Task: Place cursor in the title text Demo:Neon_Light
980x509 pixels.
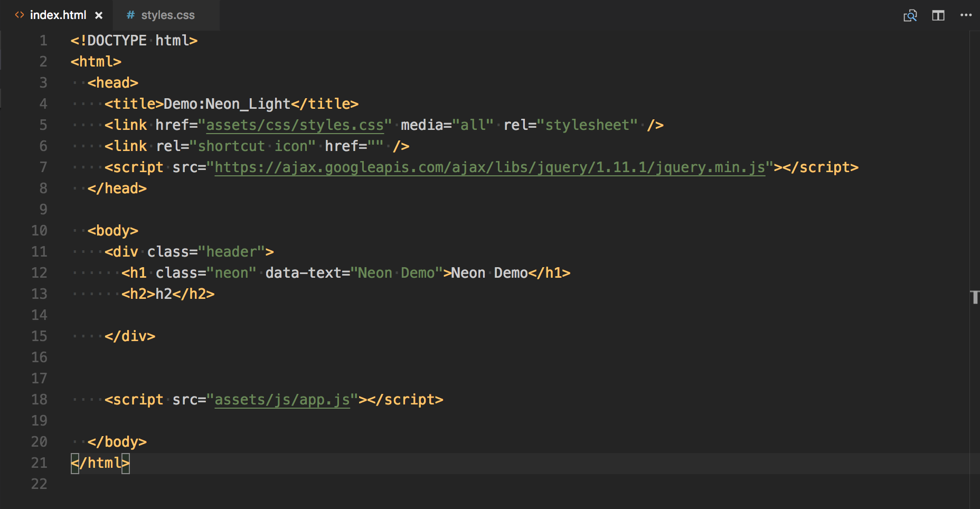Action: 227,104
